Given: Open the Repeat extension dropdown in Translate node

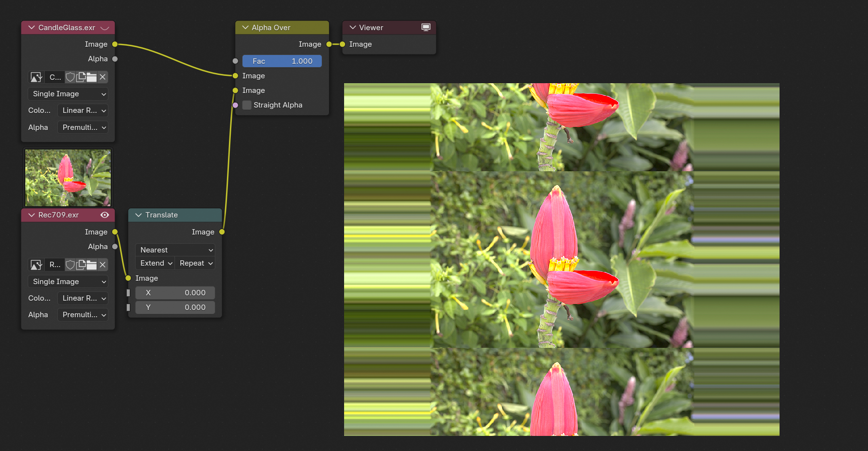Looking at the screenshot, I should (195, 263).
